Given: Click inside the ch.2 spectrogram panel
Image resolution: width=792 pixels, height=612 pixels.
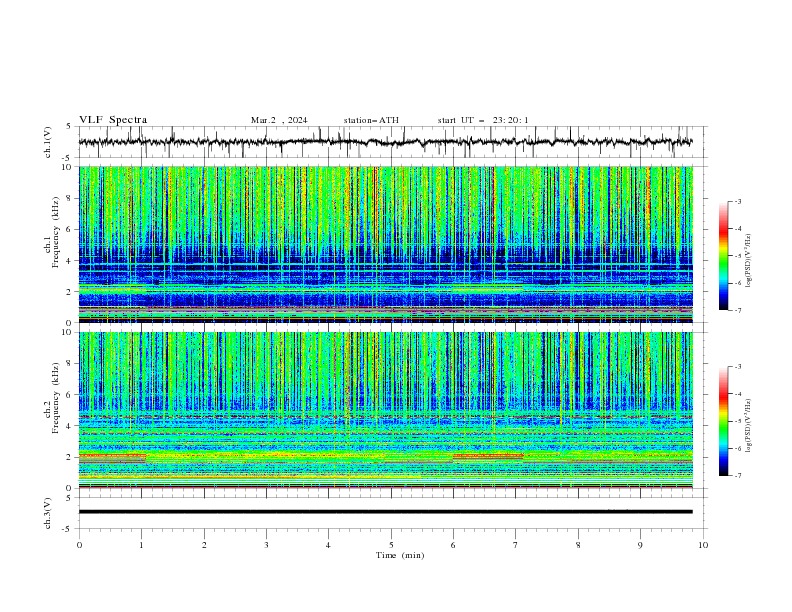Looking at the screenshot, I should tap(386, 410).
